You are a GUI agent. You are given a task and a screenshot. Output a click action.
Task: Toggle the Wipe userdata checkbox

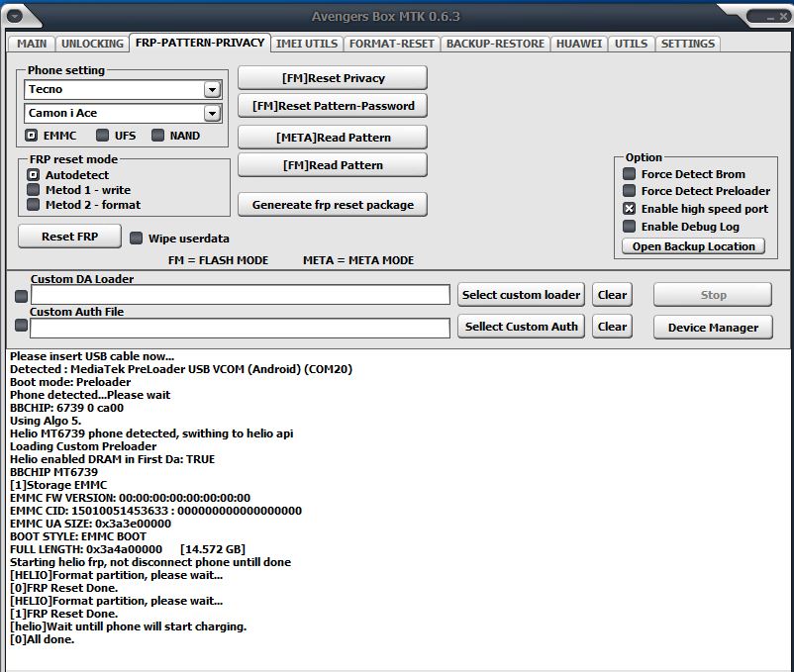136,239
